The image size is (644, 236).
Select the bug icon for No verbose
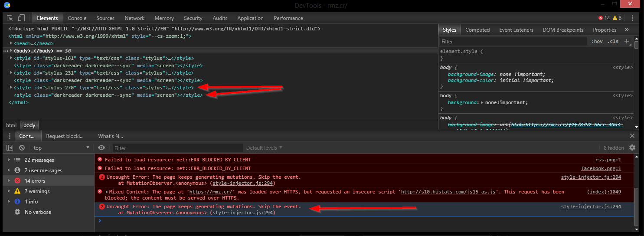[17, 212]
